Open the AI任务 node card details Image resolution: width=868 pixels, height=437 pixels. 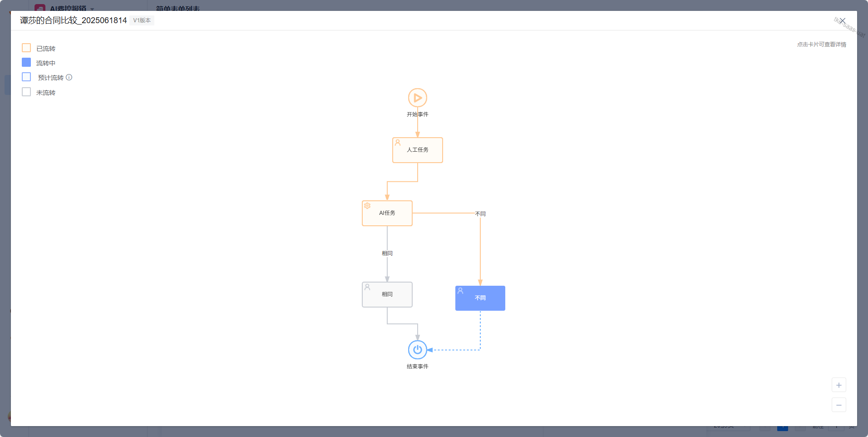387,214
